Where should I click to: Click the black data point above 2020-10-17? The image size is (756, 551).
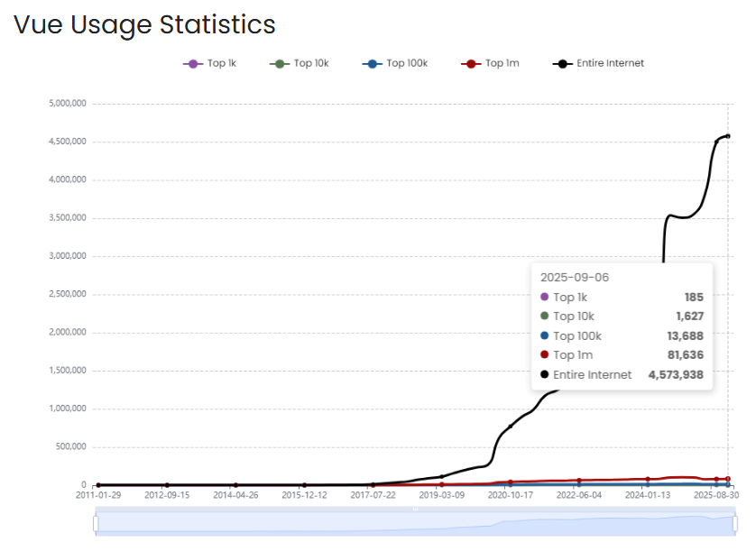click(510, 427)
